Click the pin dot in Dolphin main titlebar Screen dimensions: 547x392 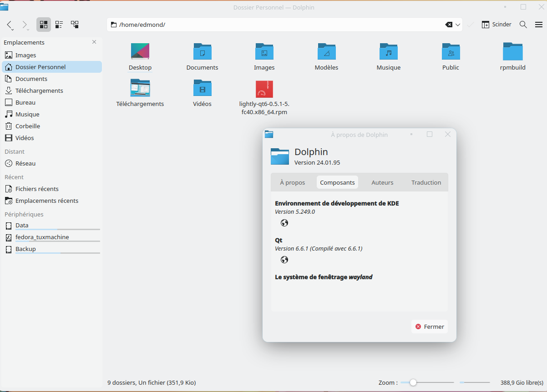pyautogui.click(x=505, y=7)
